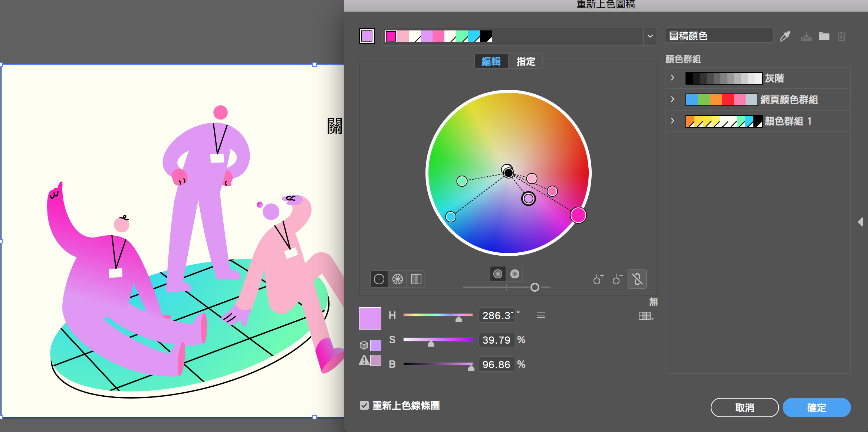Screen dimensions: 868x432
Task: Switch to the 指定 tab
Action: pyautogui.click(x=526, y=61)
